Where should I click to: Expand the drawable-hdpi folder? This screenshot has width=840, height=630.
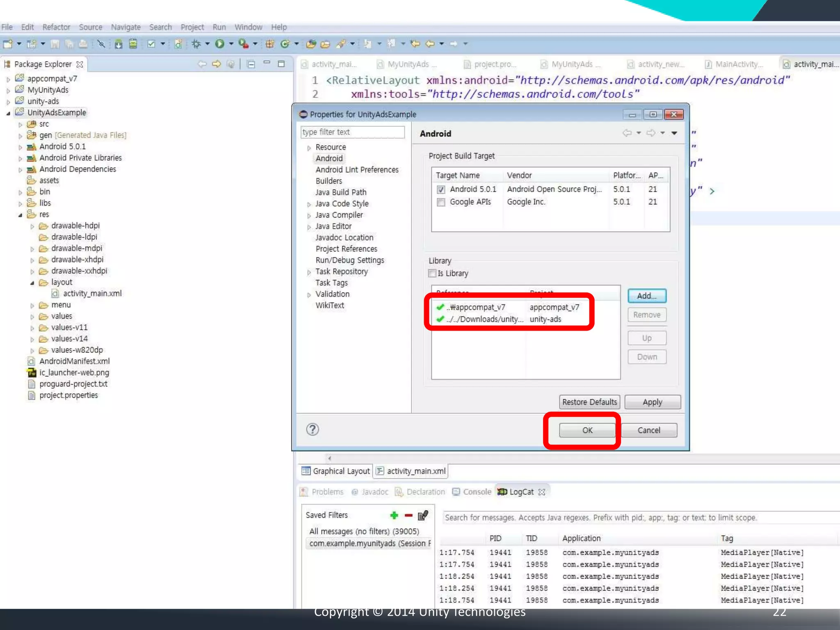32,226
